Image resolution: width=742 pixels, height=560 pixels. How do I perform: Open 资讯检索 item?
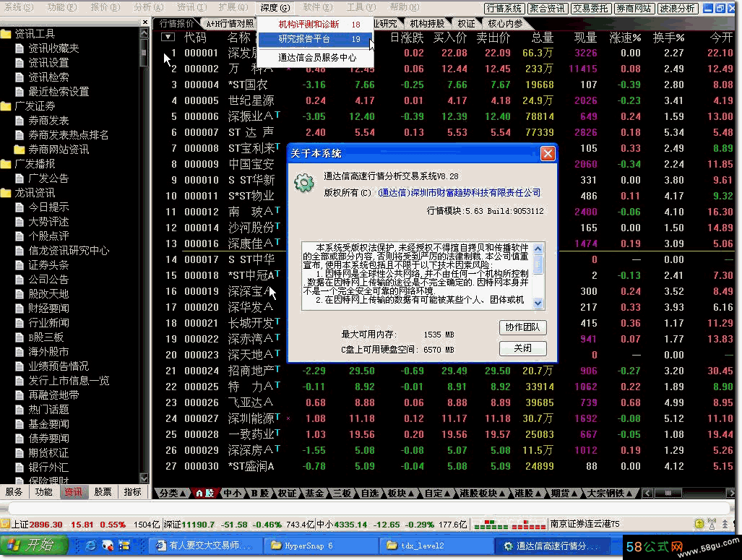pos(43,77)
